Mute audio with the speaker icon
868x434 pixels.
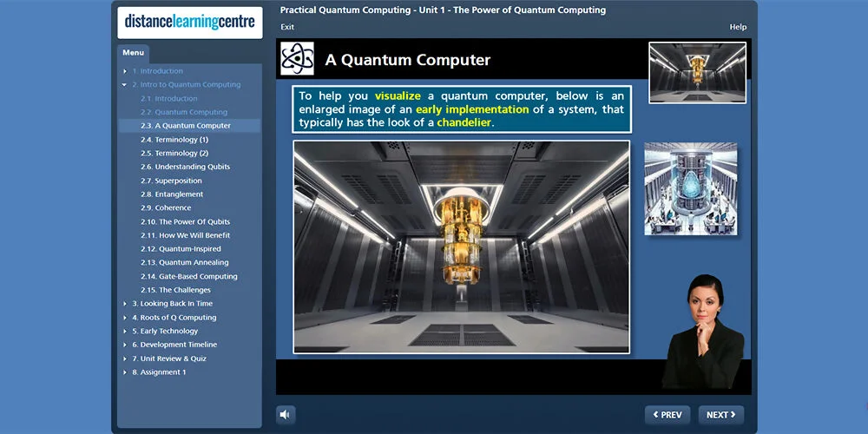(286, 415)
